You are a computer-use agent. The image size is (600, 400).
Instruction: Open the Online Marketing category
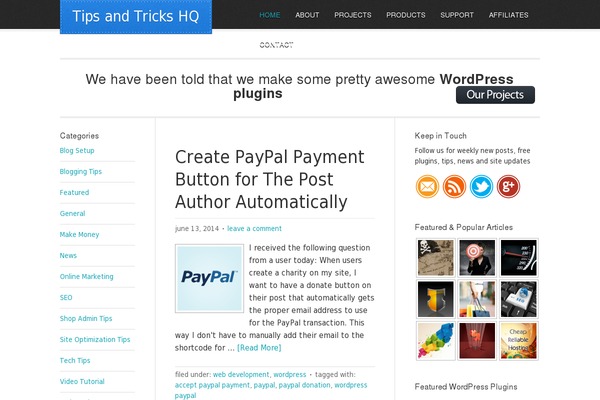[86, 276]
